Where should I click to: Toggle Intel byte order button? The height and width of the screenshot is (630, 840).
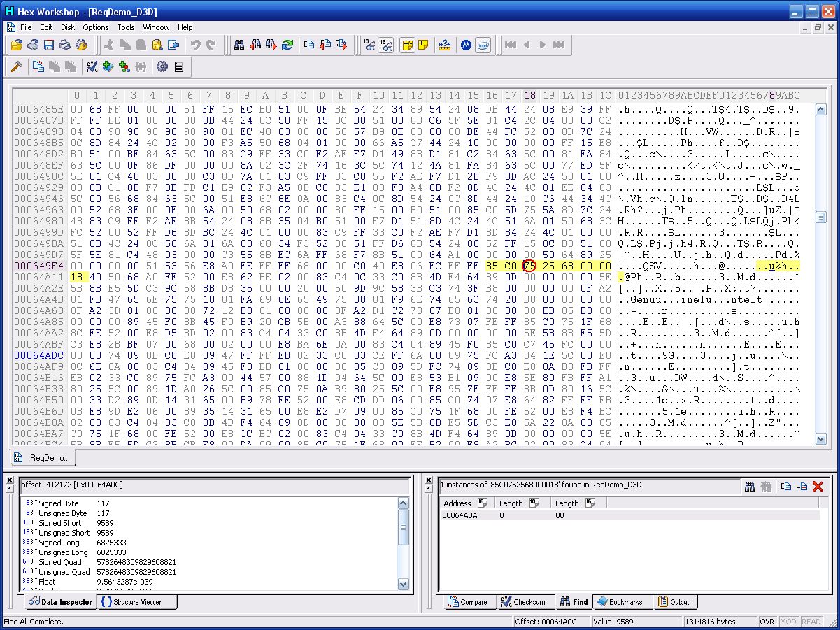(483, 45)
